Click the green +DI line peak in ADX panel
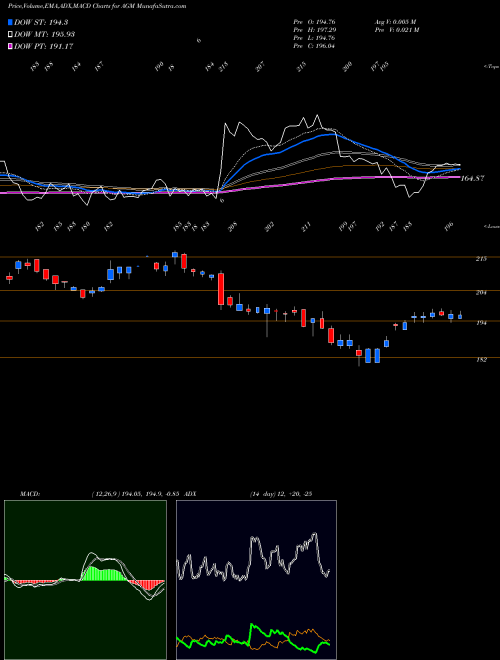Screen dimensions: 500x660 253,625
